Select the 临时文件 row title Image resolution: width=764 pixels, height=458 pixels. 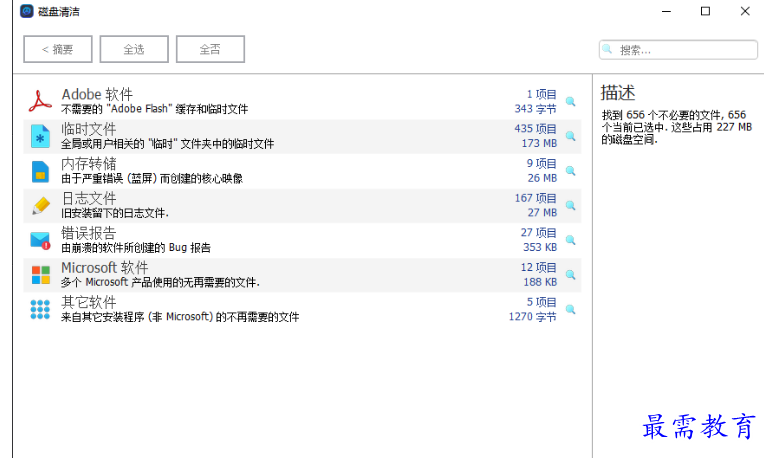(x=89, y=129)
